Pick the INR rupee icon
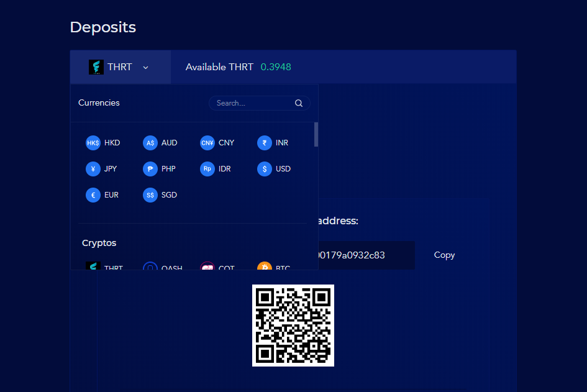 click(x=264, y=143)
